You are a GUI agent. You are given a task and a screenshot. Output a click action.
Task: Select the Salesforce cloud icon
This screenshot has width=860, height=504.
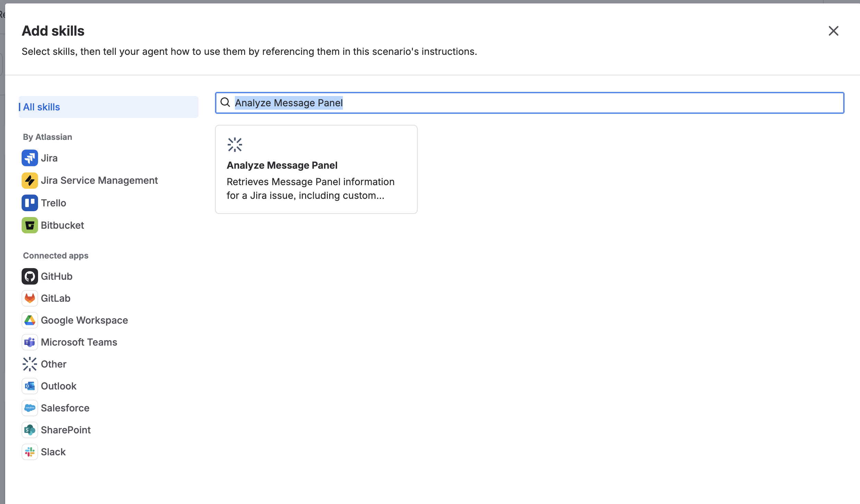point(29,408)
